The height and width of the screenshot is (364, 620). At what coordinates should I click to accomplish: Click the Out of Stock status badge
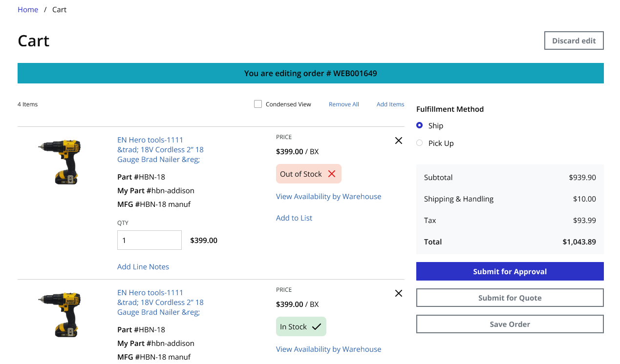coord(308,174)
